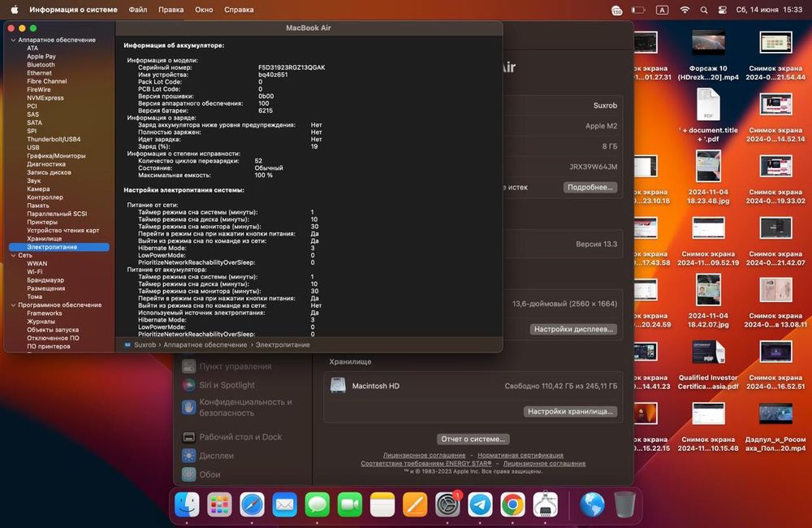Viewport: 812px width, 528px height.
Task: Select Qualified Investor Certificate pdf on desktop
Action: [x=708, y=366]
